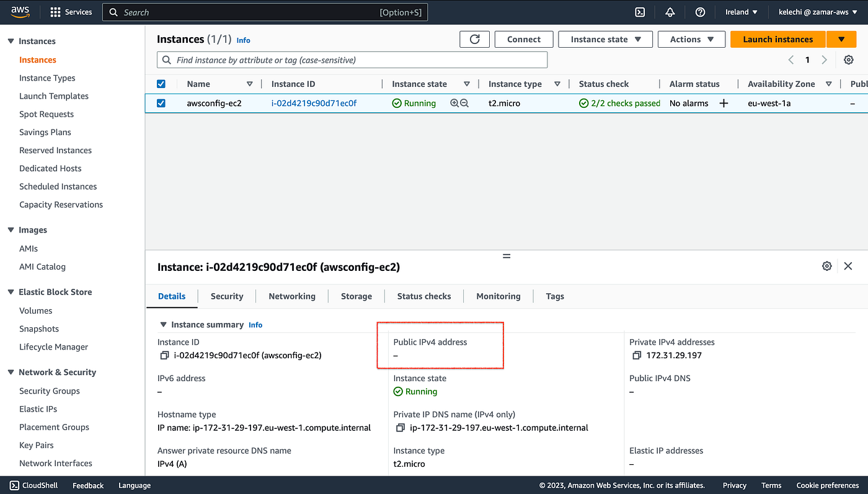Viewport: 868px width, 494px height.
Task: Open Launch Templates in sidebar
Action: click(54, 96)
